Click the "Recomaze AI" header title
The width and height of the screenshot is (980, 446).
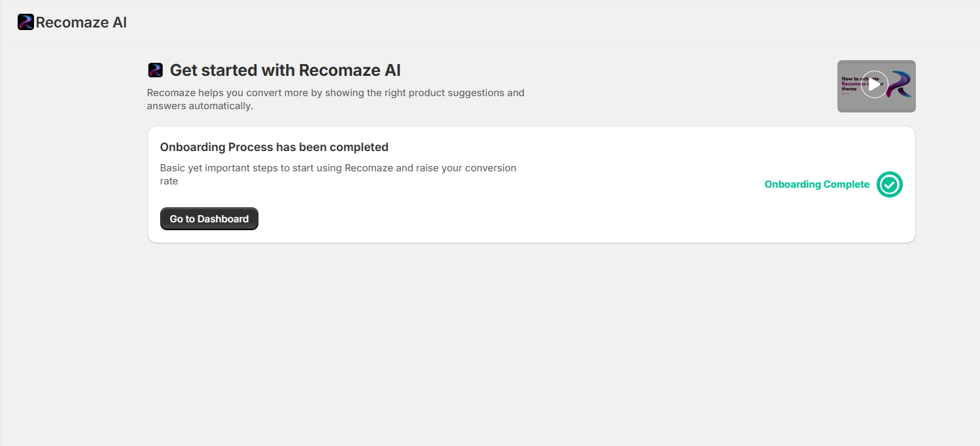click(81, 22)
